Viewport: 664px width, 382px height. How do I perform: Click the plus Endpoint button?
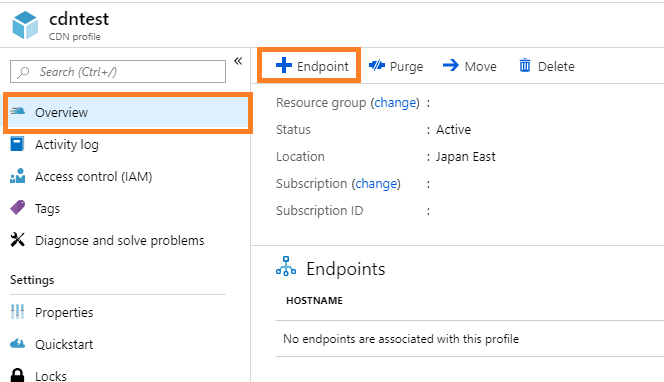pyautogui.click(x=310, y=66)
